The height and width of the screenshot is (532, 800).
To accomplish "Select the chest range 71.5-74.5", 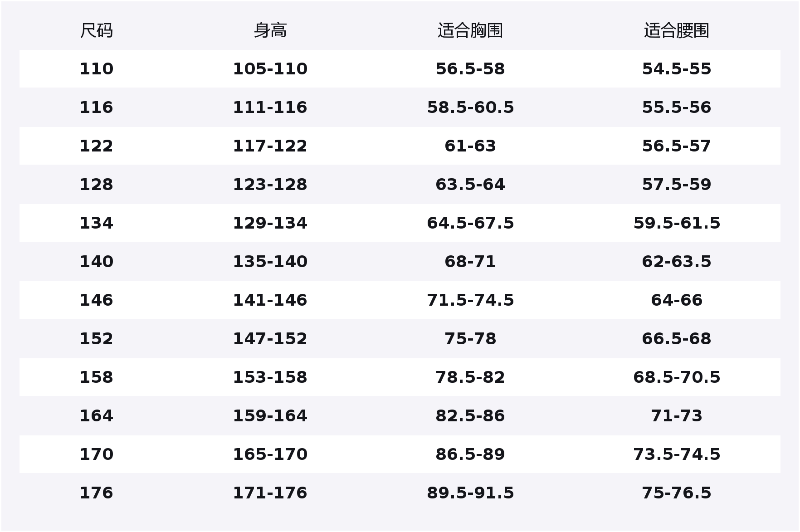I will [x=470, y=300].
